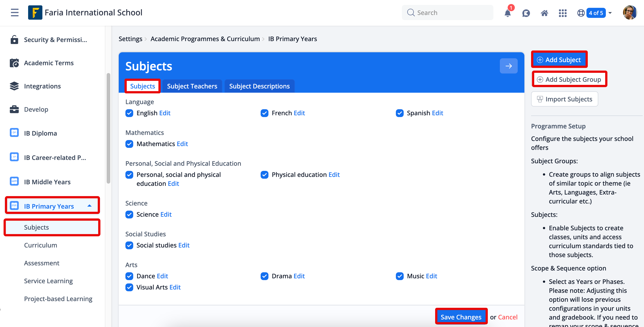Image resolution: width=644 pixels, height=327 pixels.
Task: Switch to the Subject Teachers tab
Action: click(x=192, y=86)
